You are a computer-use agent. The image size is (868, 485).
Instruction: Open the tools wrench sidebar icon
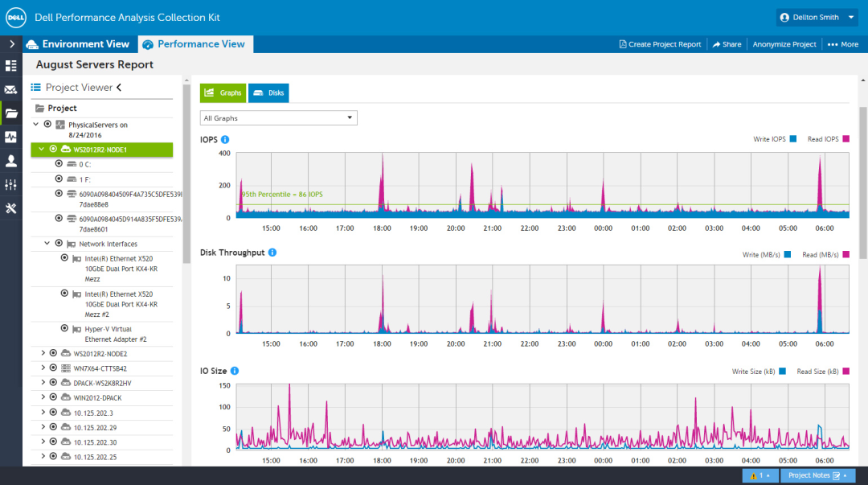(10, 208)
